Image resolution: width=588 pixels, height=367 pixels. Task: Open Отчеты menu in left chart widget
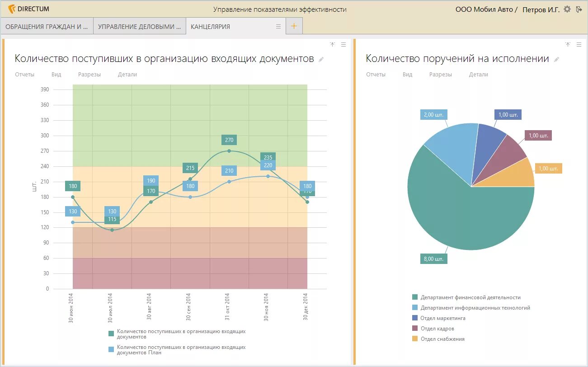24,75
